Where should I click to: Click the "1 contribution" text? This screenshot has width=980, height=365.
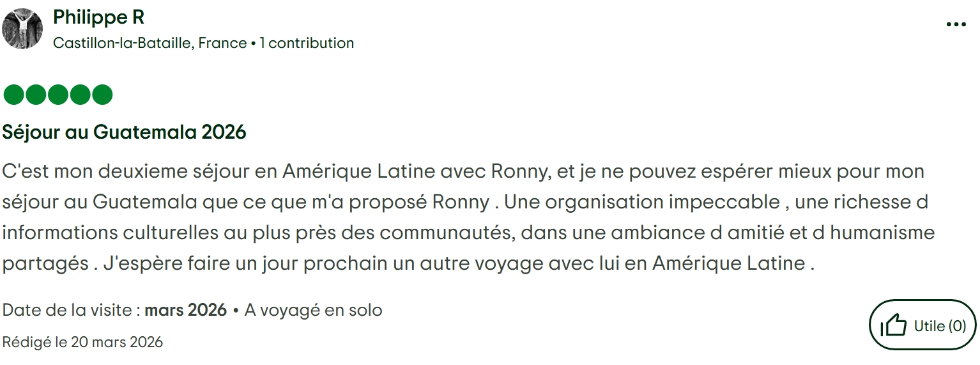tap(307, 43)
